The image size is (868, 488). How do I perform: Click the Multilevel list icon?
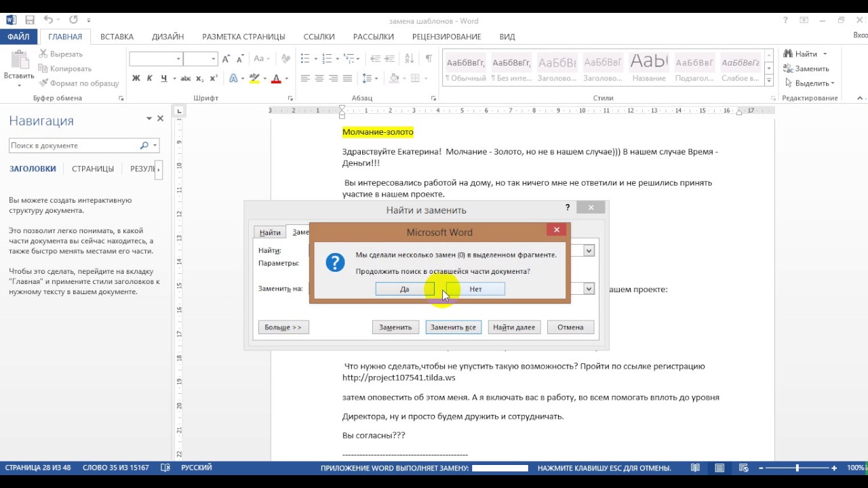(350, 59)
